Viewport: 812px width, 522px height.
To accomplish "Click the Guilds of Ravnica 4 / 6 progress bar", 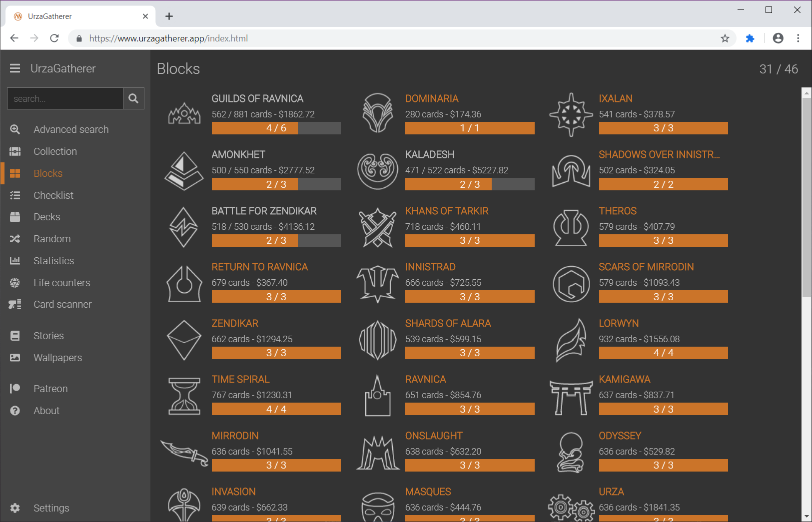I will (276, 128).
